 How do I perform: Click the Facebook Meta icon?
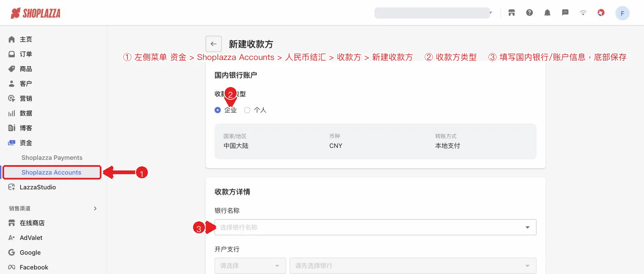(x=11, y=267)
